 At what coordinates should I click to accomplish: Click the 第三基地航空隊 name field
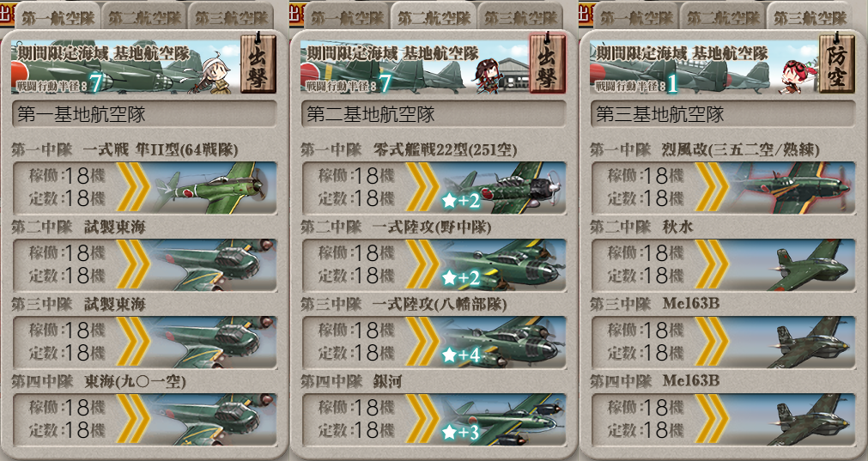722,114
